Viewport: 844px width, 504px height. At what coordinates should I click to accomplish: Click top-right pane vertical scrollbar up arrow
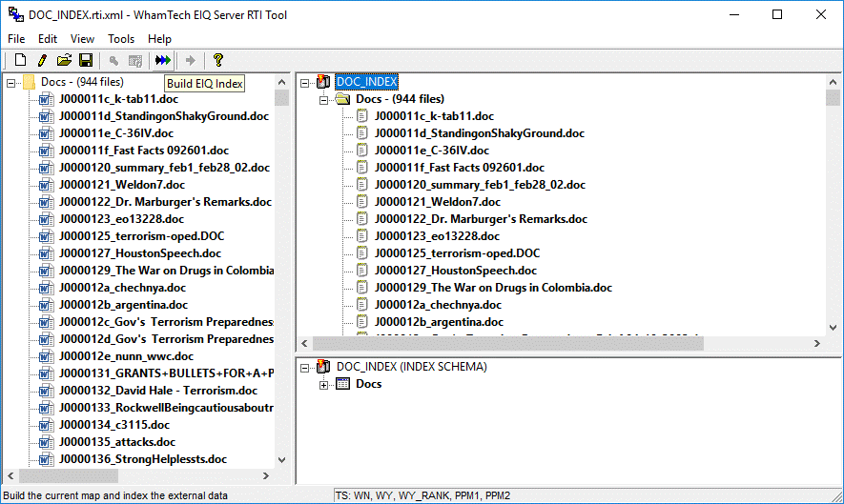click(x=833, y=82)
